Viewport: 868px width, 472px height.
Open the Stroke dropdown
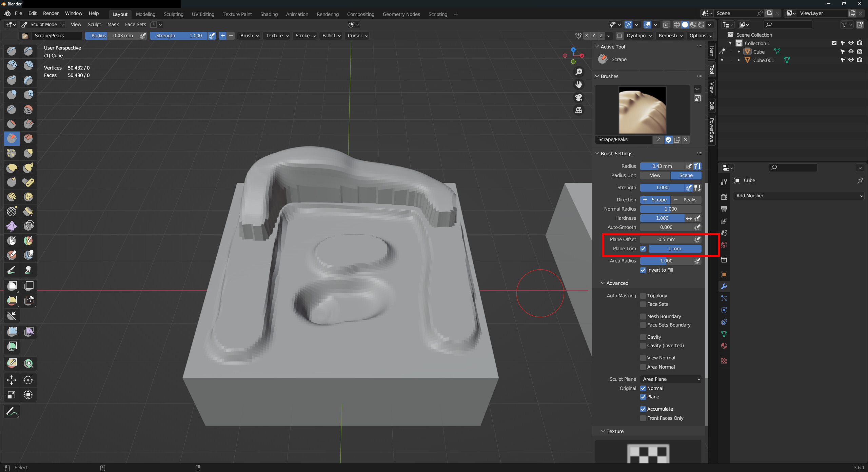(x=305, y=36)
